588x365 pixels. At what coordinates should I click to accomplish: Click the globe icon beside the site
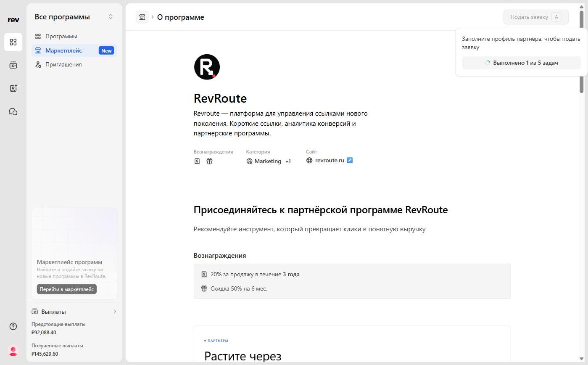pyautogui.click(x=309, y=160)
